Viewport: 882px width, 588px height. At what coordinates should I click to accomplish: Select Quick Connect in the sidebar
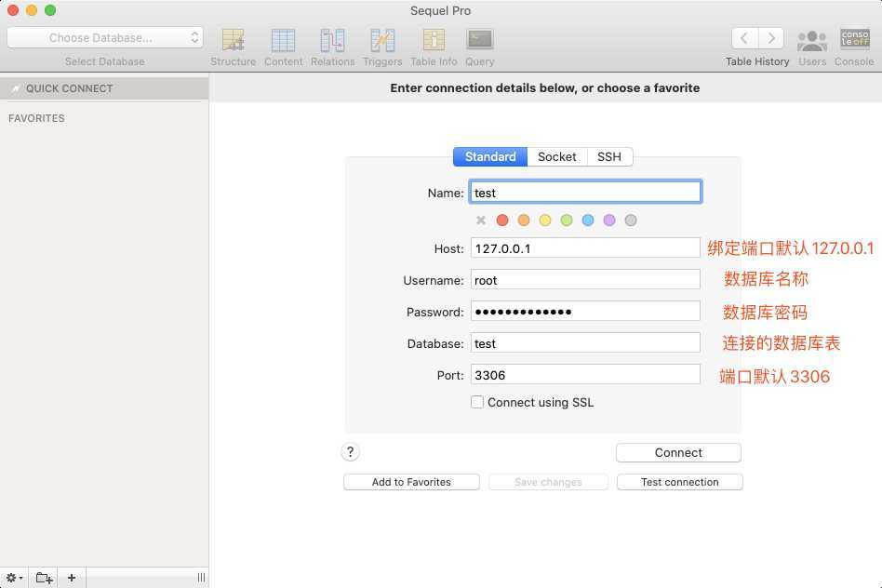pos(104,88)
